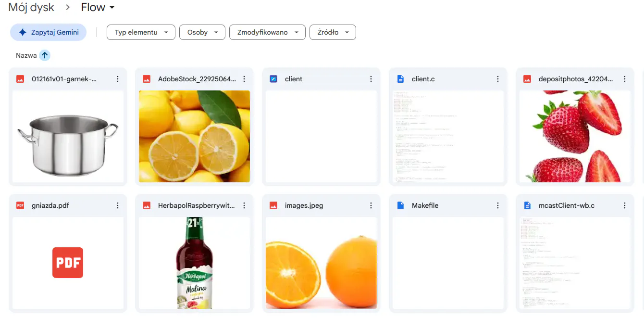Select file name AdobeStock_22925064...
The height and width of the screenshot is (318, 644).
pyautogui.click(x=197, y=79)
